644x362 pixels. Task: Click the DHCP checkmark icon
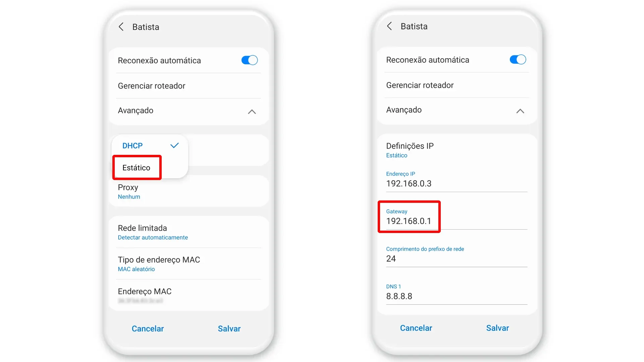tap(174, 145)
